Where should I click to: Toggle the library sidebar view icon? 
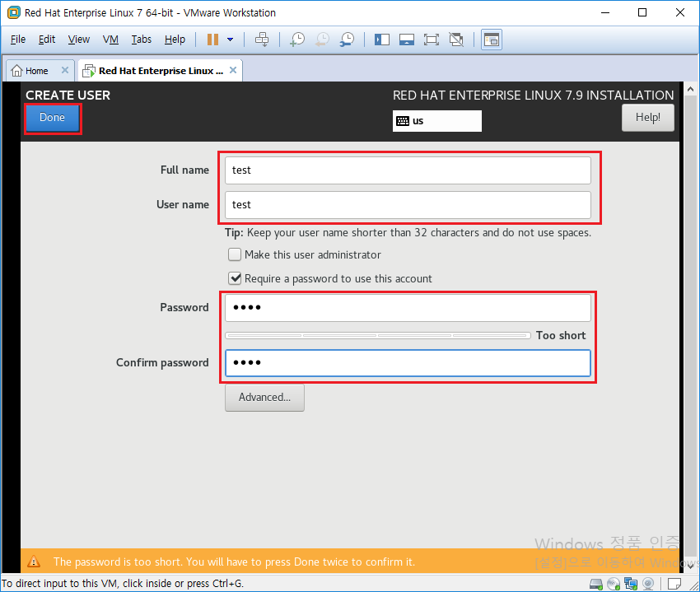(x=381, y=40)
